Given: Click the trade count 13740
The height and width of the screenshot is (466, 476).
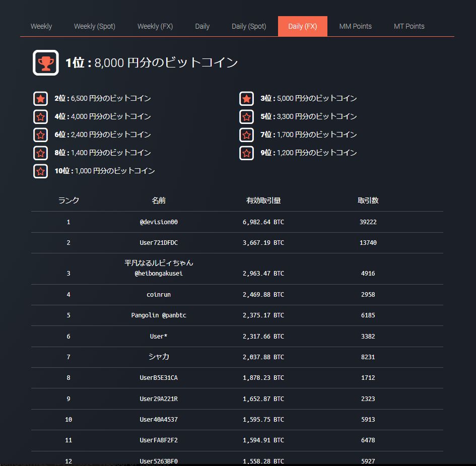Looking at the screenshot, I should (368, 243).
